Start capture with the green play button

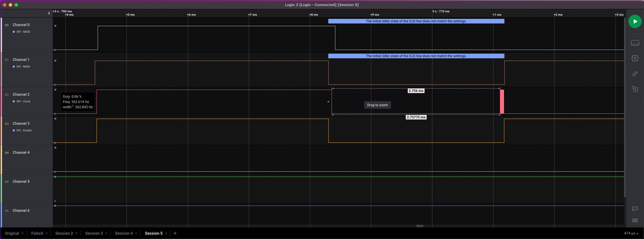[x=634, y=21]
